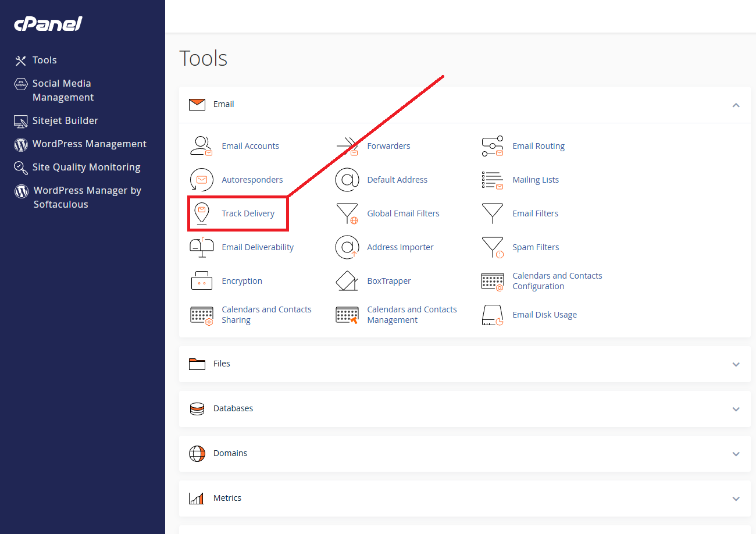Click the Files folder icon
Image resolution: width=756 pixels, height=534 pixels.
197,364
